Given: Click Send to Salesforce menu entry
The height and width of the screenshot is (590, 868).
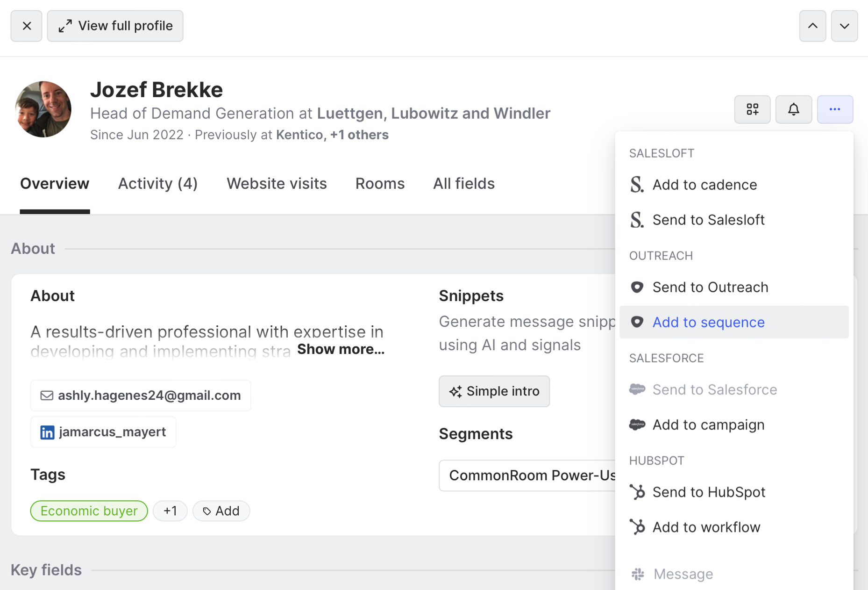Looking at the screenshot, I should (734, 389).
